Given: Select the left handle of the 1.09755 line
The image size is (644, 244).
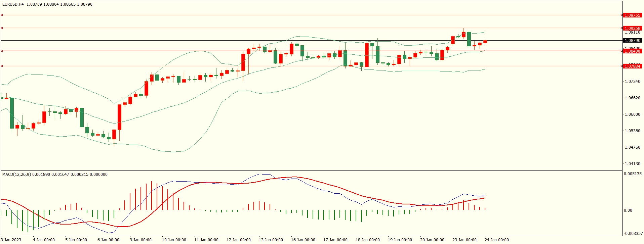Looking at the screenshot, I should pos(2,15).
